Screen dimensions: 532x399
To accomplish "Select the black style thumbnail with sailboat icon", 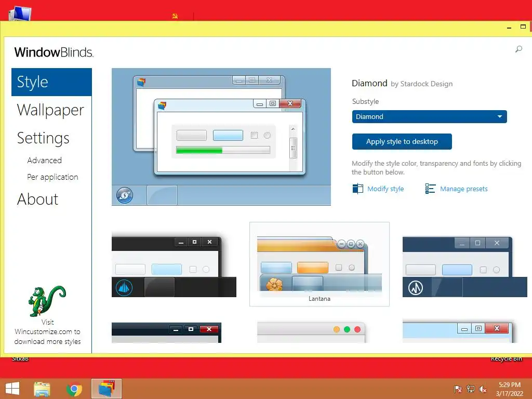I will pyautogui.click(x=174, y=267).
